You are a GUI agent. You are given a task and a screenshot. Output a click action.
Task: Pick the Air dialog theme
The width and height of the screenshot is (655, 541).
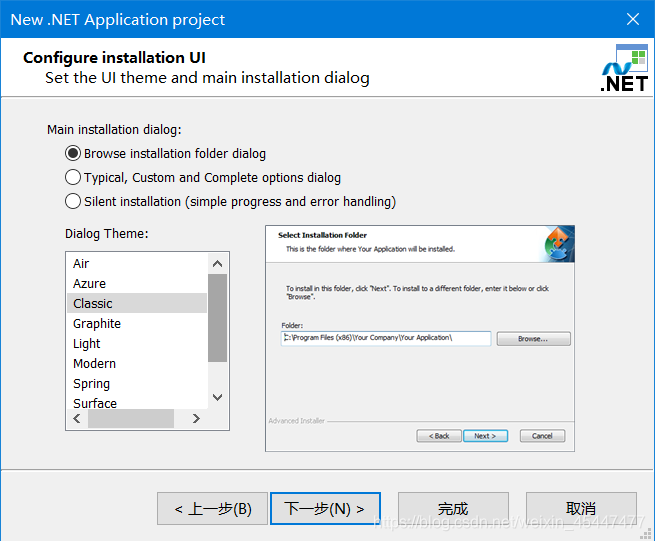pyautogui.click(x=137, y=264)
